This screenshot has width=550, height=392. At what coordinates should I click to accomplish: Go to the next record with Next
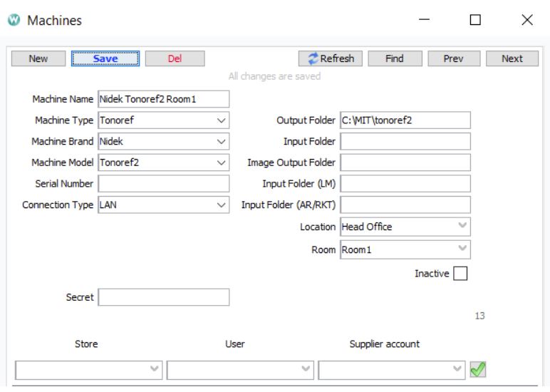(x=512, y=58)
